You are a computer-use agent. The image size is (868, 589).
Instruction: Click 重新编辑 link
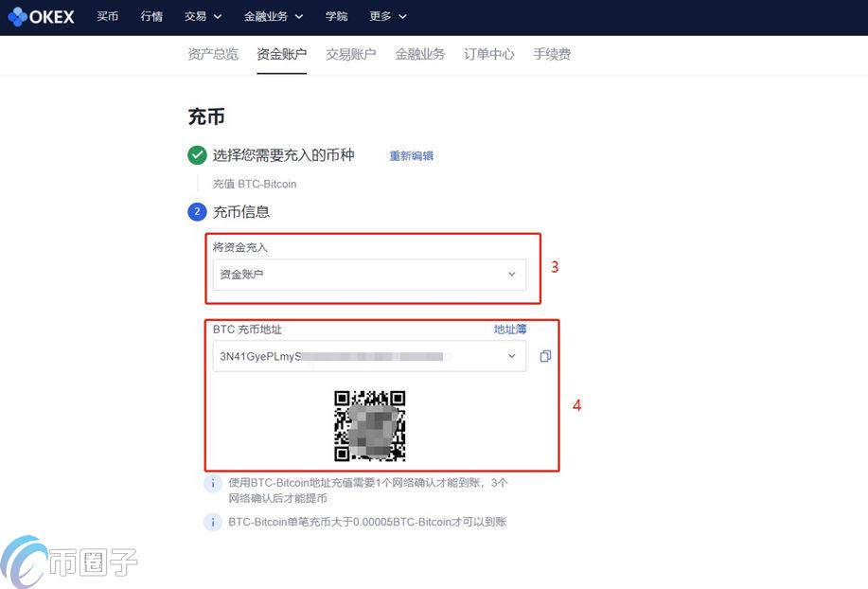412,156
